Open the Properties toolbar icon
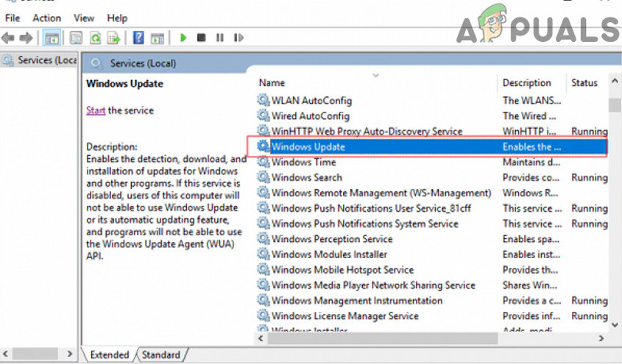The height and width of the screenshot is (364, 622). 76,38
